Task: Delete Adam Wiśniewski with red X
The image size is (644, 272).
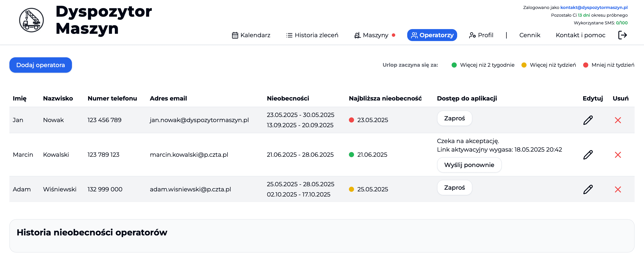Action: tap(618, 189)
